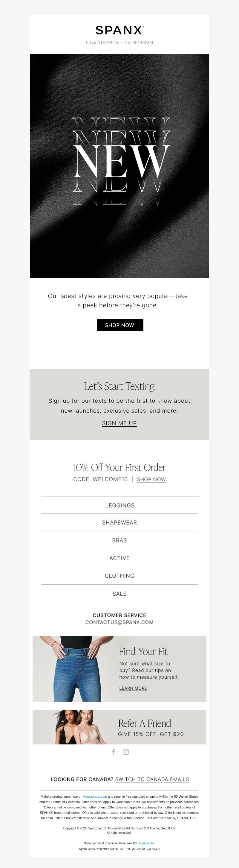Click the SIGN ME UP link

coord(119,423)
